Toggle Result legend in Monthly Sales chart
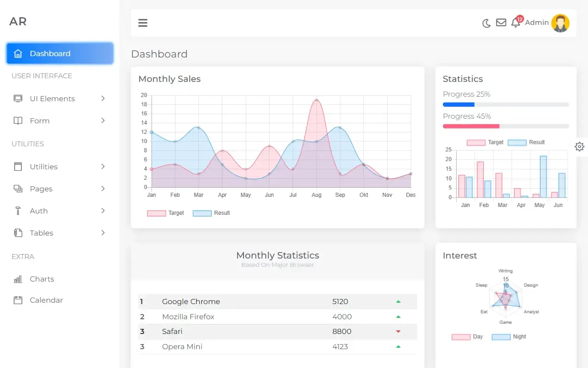The height and width of the screenshot is (368, 588). pyautogui.click(x=211, y=213)
